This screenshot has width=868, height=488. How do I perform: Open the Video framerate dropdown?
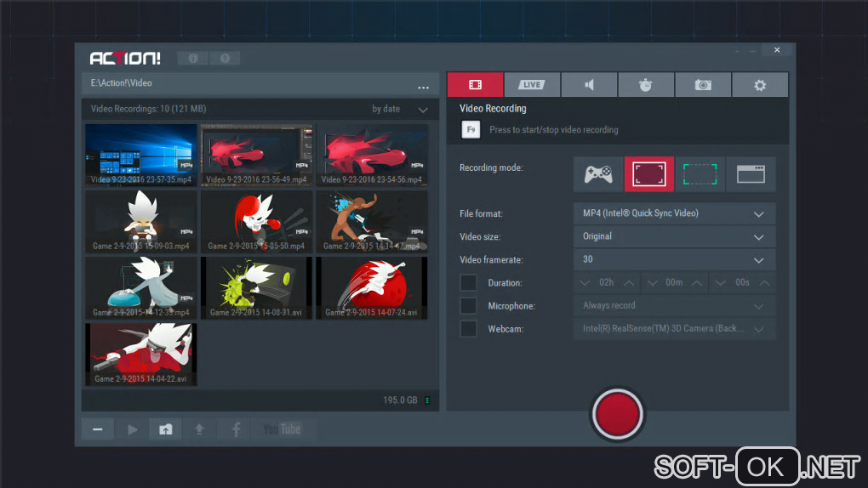[x=674, y=259]
